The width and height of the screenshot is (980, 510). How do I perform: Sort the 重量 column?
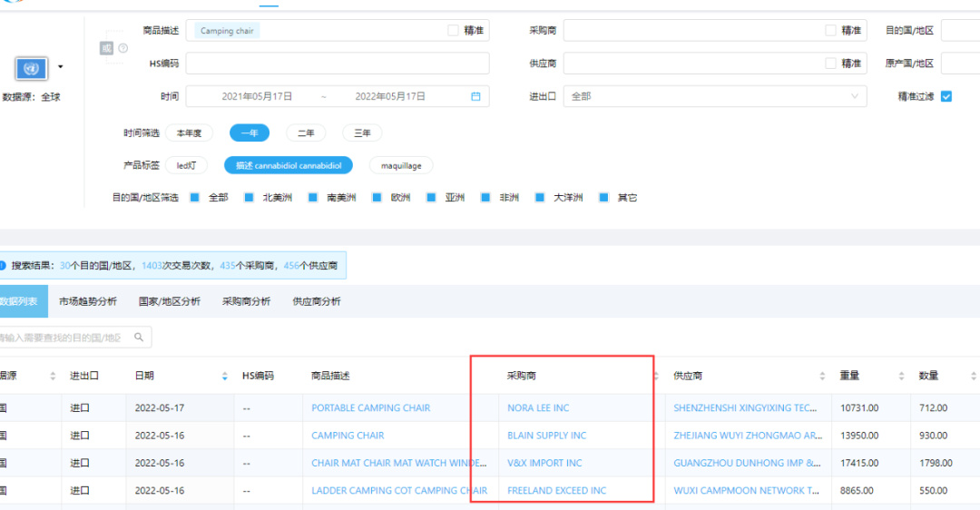pos(901,376)
